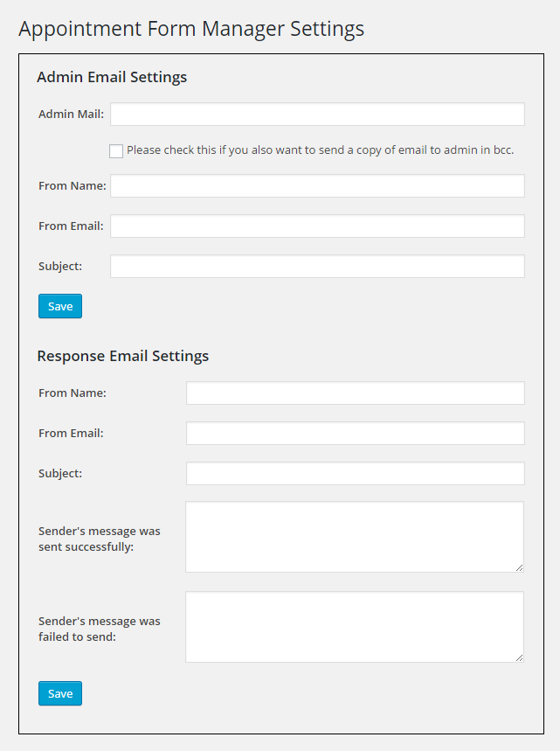Click the Sender's message was failed to send label
Image resolution: width=560 pixels, height=751 pixels.
(100, 629)
